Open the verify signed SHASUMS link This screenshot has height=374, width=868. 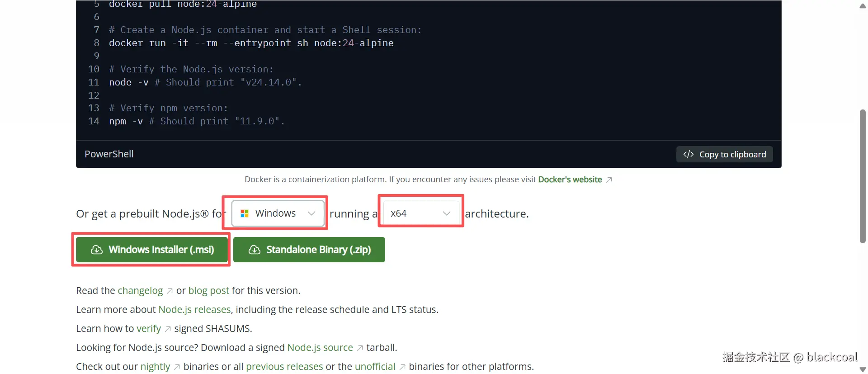(x=149, y=329)
